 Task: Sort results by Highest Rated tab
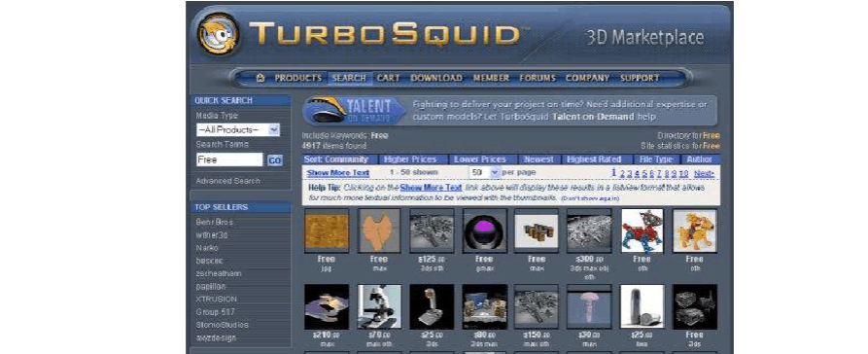[x=594, y=159]
